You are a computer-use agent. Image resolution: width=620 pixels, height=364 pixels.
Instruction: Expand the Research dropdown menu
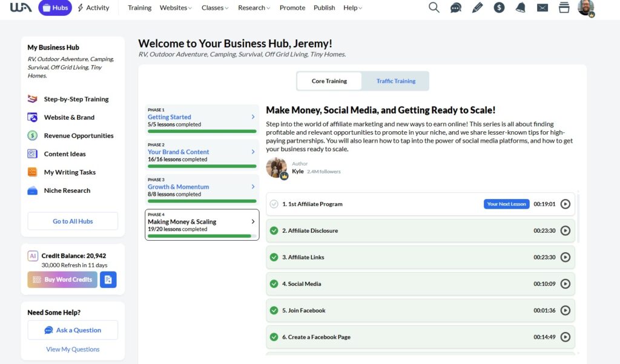point(254,7)
